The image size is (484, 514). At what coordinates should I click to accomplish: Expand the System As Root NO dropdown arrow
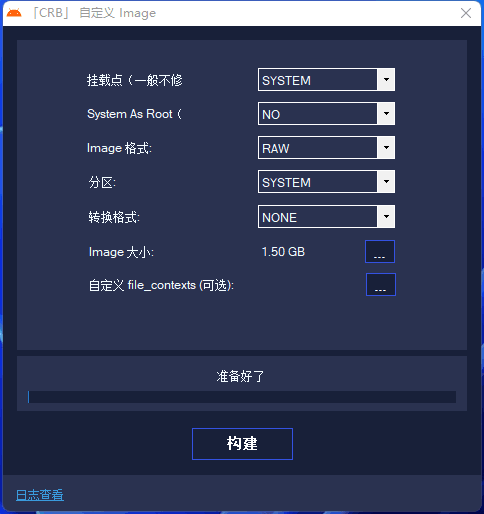(386, 114)
